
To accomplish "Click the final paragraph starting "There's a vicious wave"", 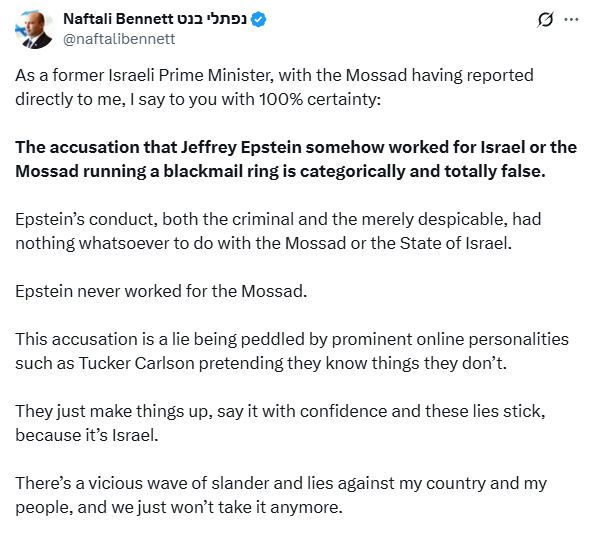I will (x=281, y=495).
